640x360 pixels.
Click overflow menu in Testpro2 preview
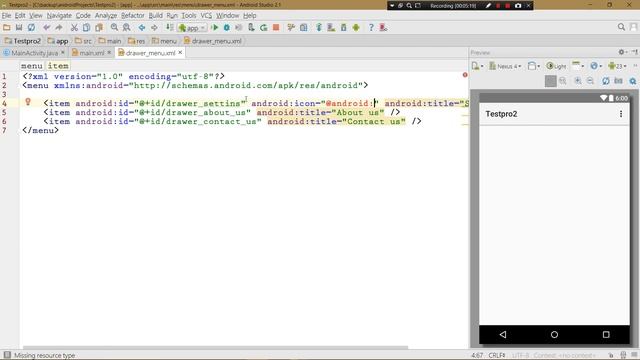[621, 114]
